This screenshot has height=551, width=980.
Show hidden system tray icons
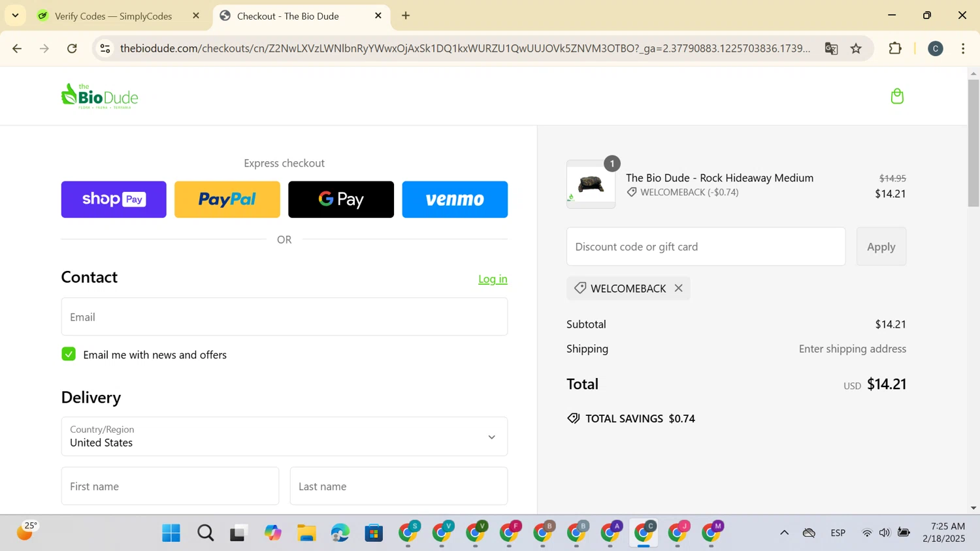pos(784,533)
